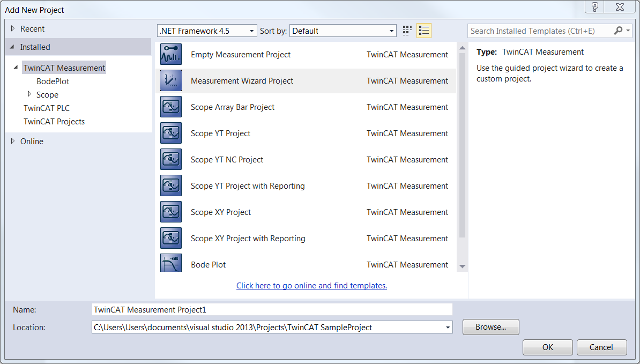Select the Scope tree item label

pyautogui.click(x=47, y=95)
